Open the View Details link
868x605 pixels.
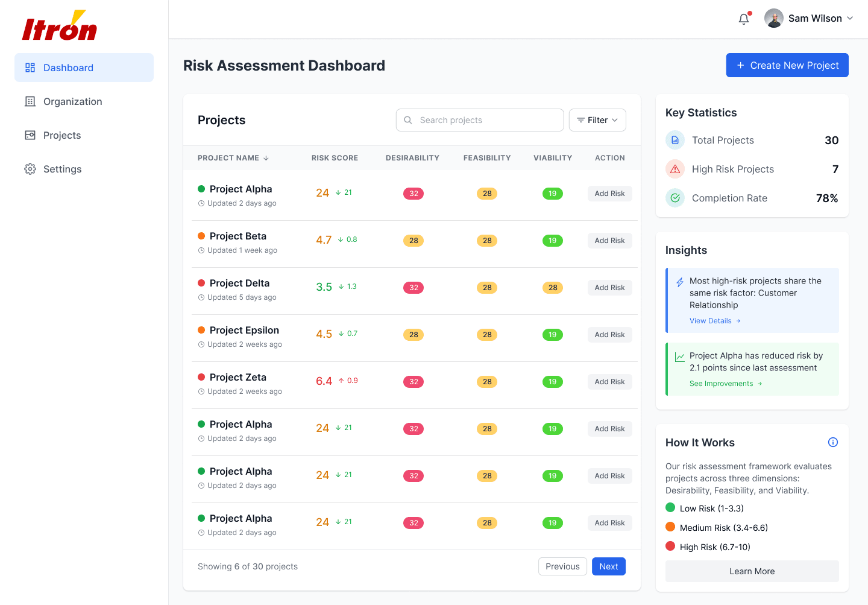coord(715,321)
